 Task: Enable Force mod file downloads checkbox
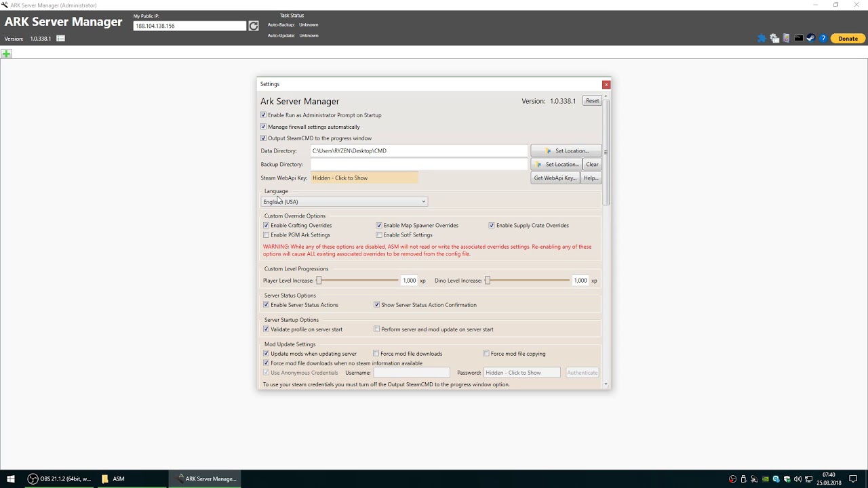[x=376, y=354]
